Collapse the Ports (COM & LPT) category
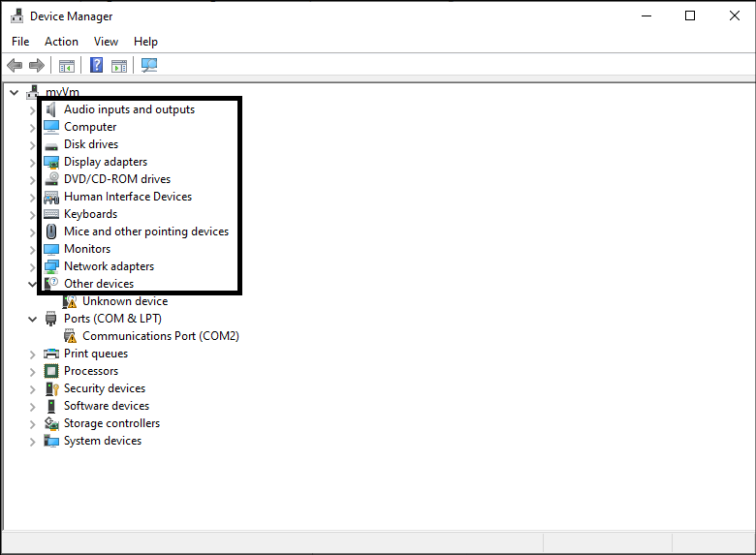Screen dimensions: 756x555 click(x=32, y=319)
